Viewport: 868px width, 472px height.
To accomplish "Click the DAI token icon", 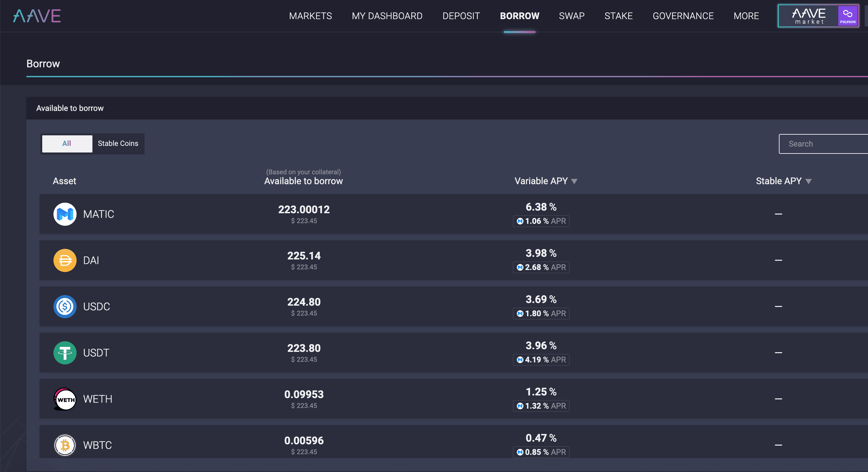I will 65,260.
